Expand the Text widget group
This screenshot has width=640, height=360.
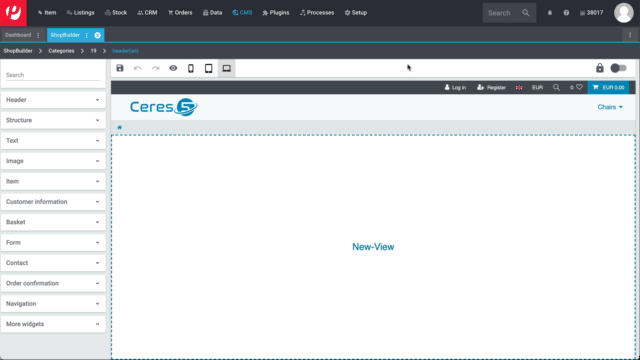click(x=53, y=140)
